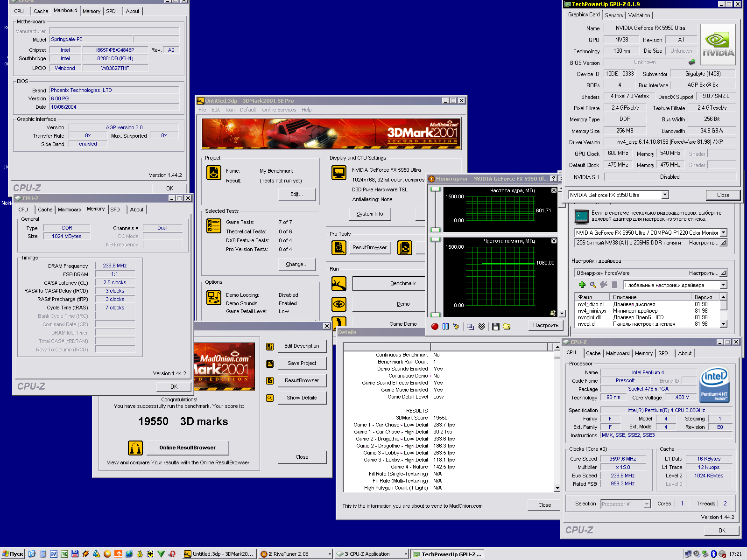Click the trash can icon in RivaTuner

pos(614,285)
